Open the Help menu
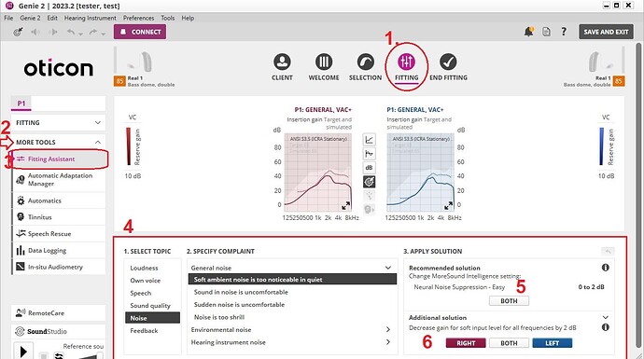 coord(188,18)
